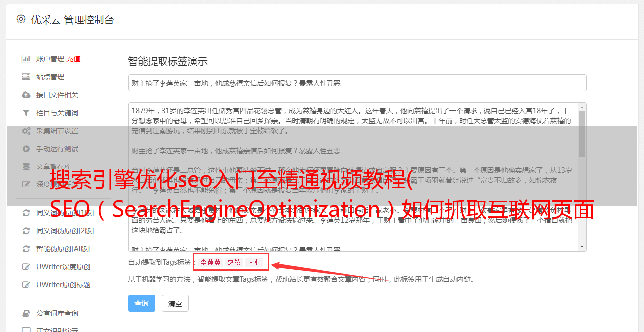
Task: Open 同义词伪原创[2版] tool
Action: (x=65, y=231)
